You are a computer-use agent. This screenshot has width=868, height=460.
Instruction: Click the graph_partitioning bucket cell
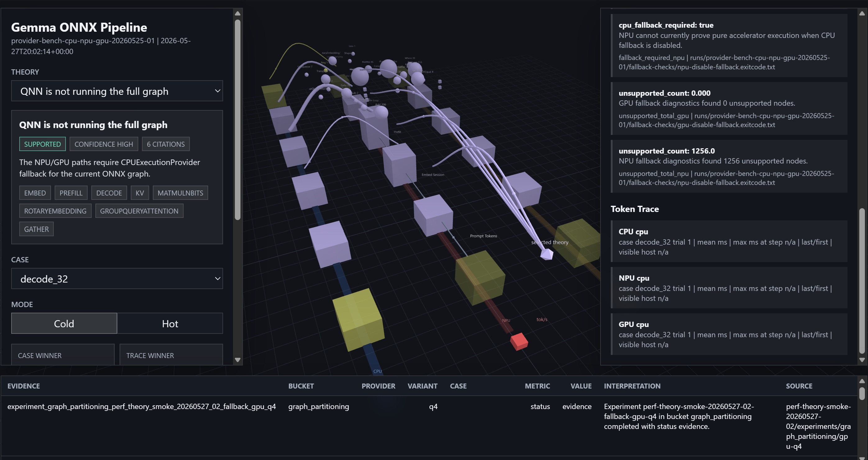[318, 407]
